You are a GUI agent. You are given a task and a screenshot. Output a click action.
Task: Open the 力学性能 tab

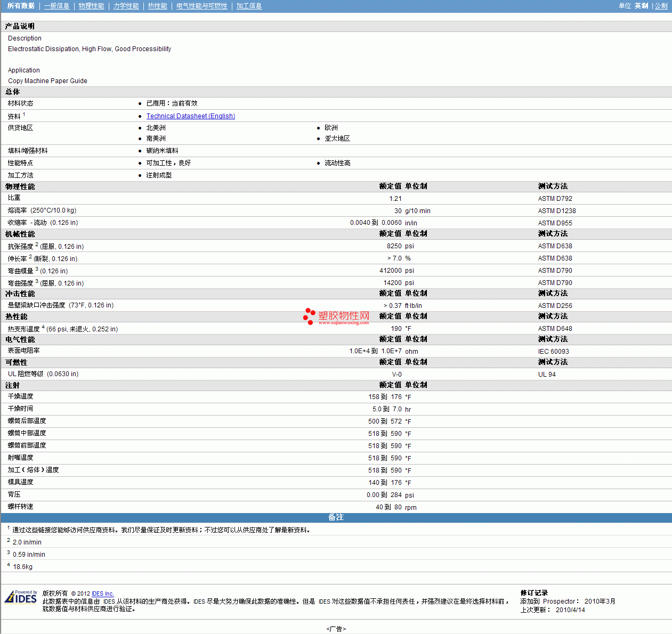pyautogui.click(x=126, y=6)
